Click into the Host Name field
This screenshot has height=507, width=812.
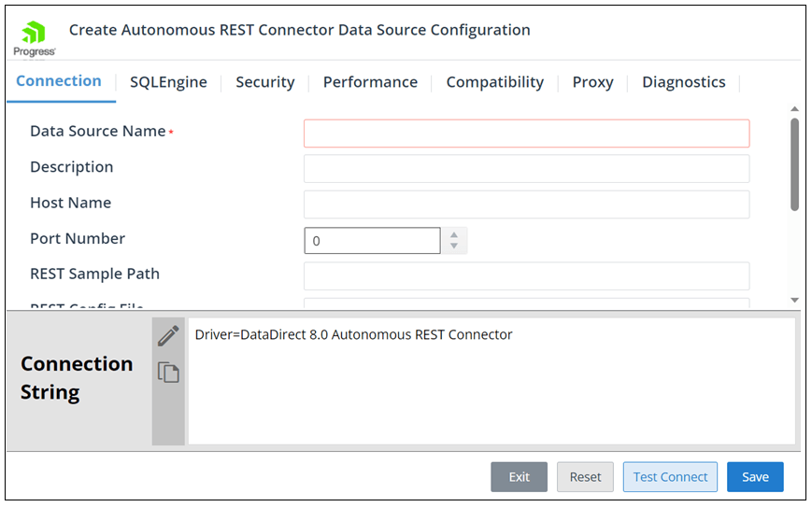tap(526, 204)
